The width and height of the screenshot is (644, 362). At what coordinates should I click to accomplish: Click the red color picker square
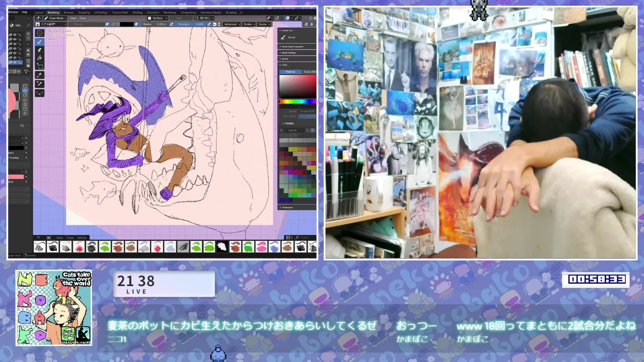[x=298, y=86]
